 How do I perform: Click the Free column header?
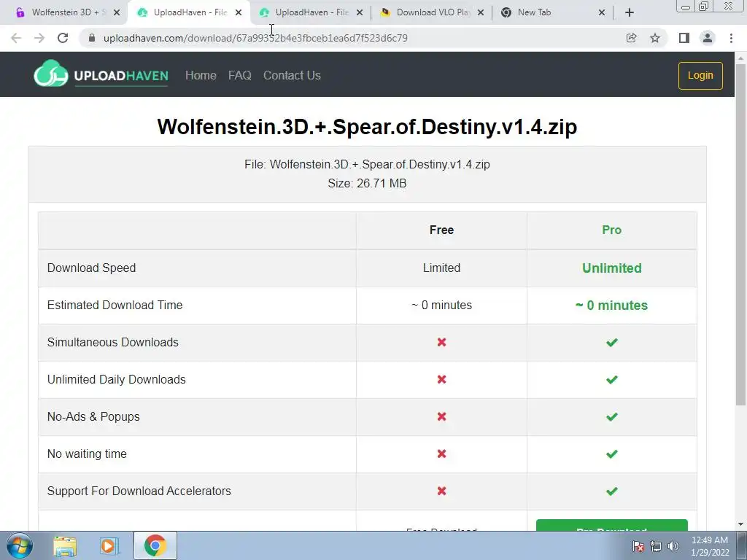click(441, 230)
